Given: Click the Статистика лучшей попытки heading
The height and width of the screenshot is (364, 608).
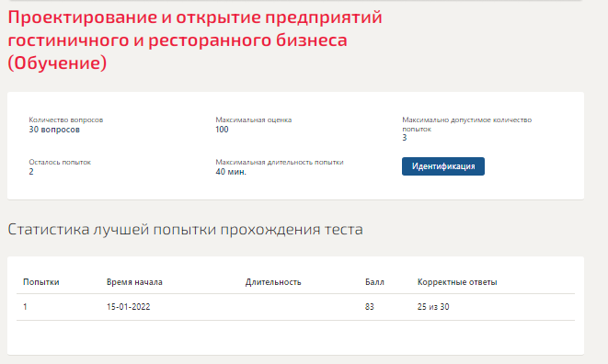Looking at the screenshot, I should (186, 230).
